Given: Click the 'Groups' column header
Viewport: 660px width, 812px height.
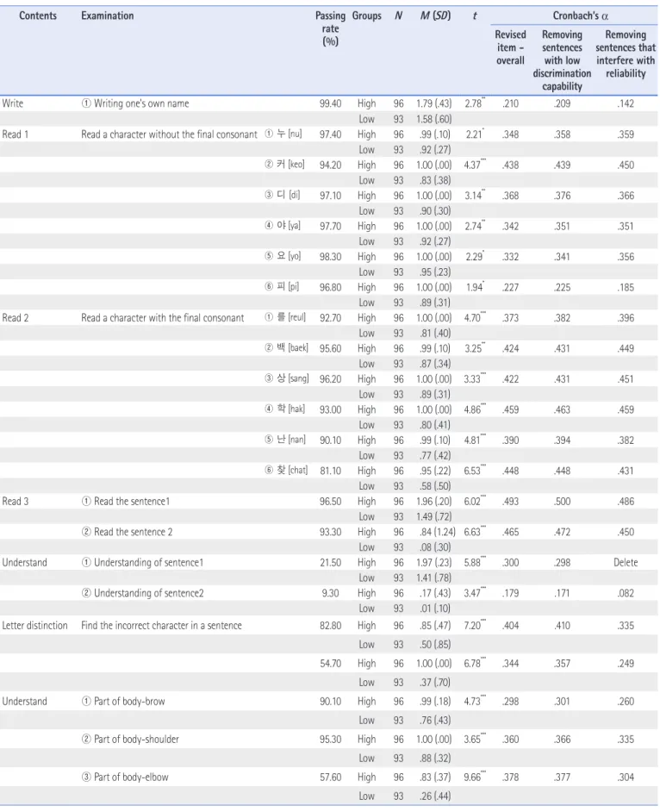Looking at the screenshot, I should (x=366, y=16).
